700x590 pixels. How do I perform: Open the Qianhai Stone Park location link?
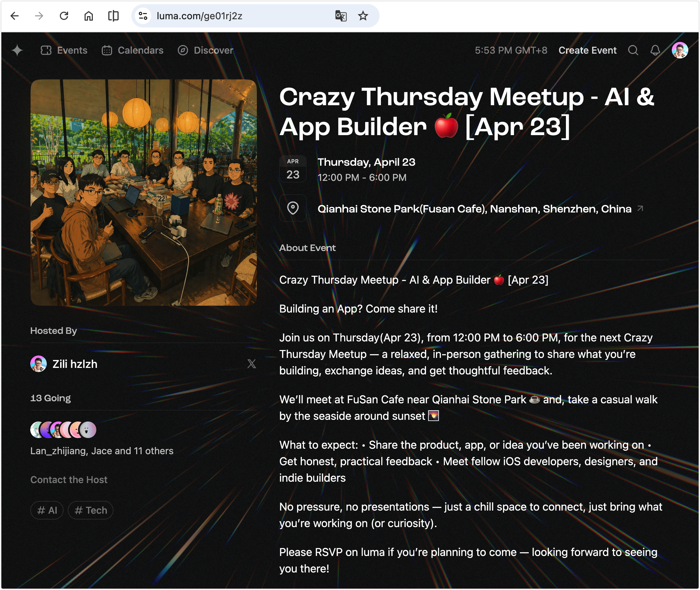tap(474, 209)
